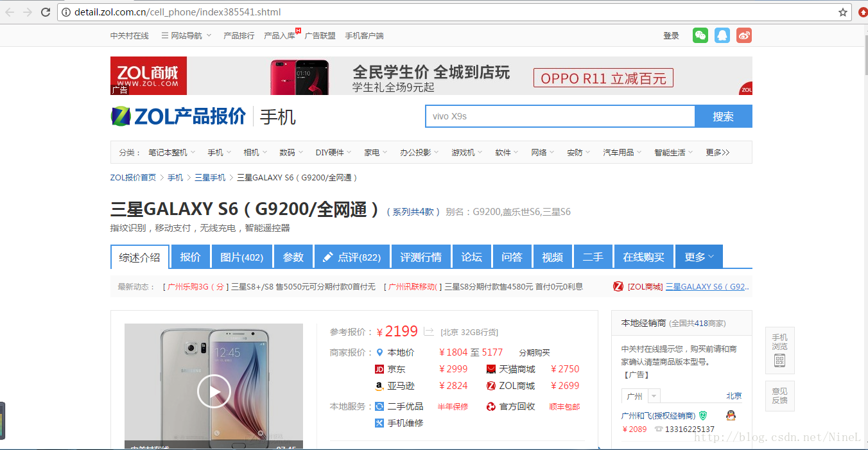Click the price trend icon beside ¥2199
The image size is (868, 450).
coord(429,331)
